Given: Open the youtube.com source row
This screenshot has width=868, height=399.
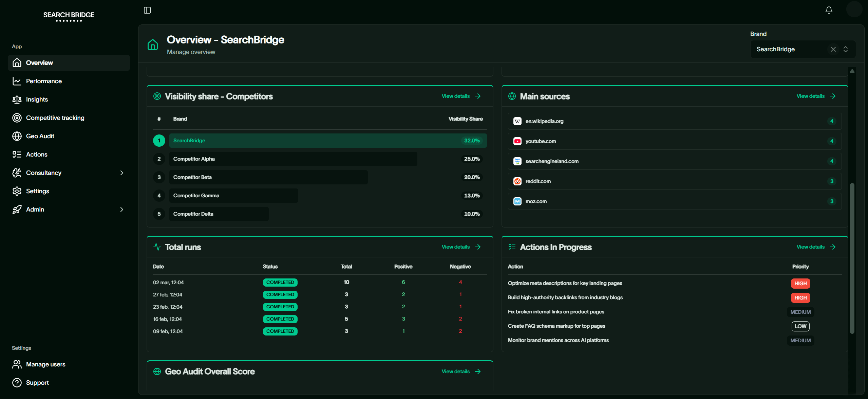Looking at the screenshot, I should click(675, 141).
